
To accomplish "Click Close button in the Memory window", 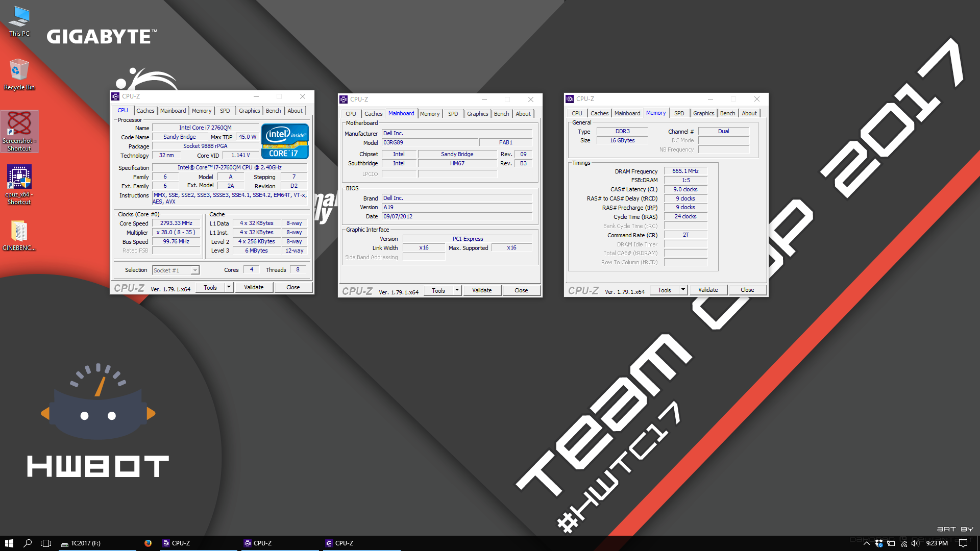I will [747, 290].
